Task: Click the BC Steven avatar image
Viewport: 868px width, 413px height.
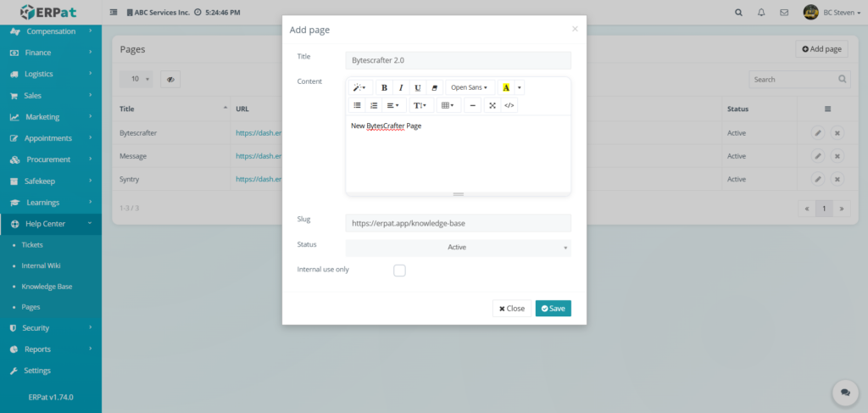Action: (x=811, y=12)
